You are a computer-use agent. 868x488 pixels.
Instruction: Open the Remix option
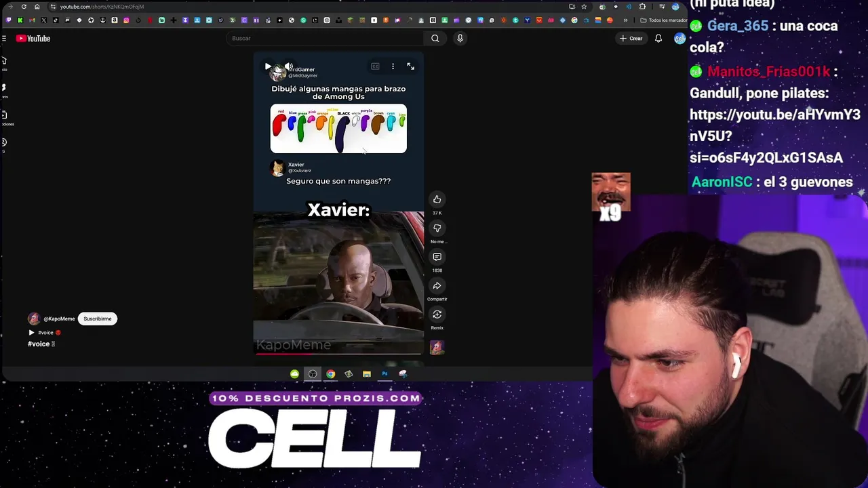click(437, 314)
